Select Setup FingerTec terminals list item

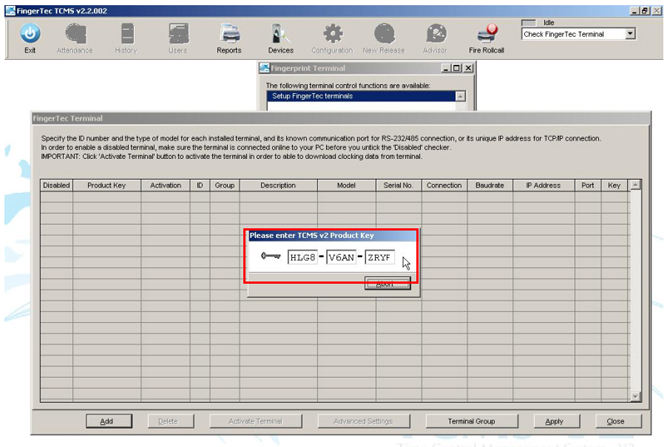pos(361,96)
